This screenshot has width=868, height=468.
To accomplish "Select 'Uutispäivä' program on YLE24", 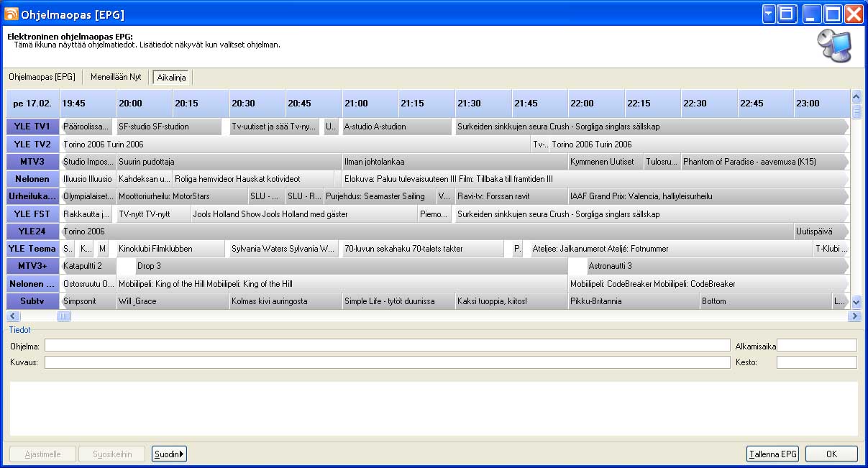I will pos(821,231).
